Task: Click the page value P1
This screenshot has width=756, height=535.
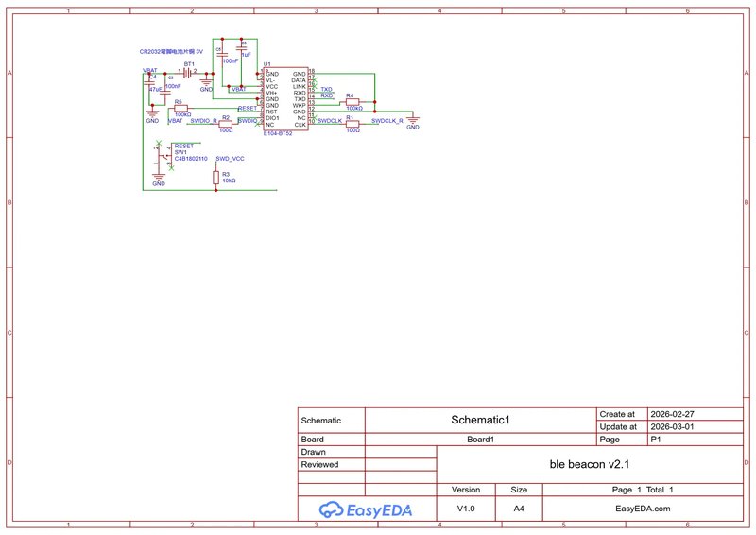Action: [x=656, y=440]
